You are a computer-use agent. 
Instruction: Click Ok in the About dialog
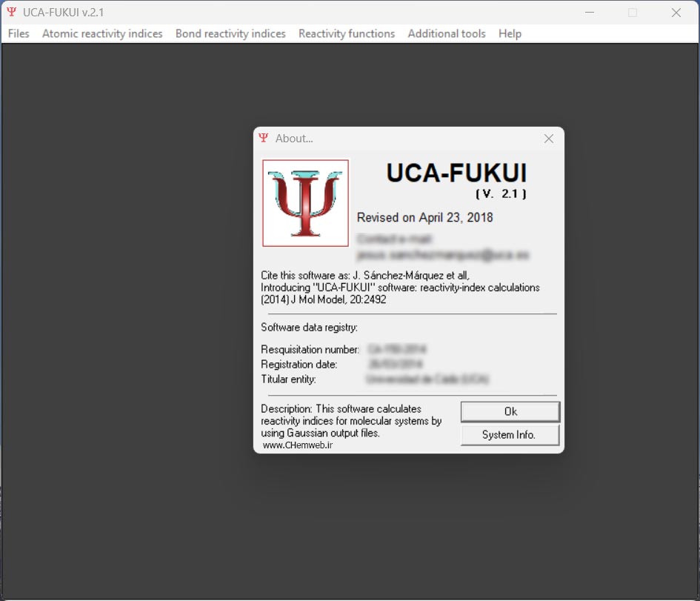[x=510, y=412]
